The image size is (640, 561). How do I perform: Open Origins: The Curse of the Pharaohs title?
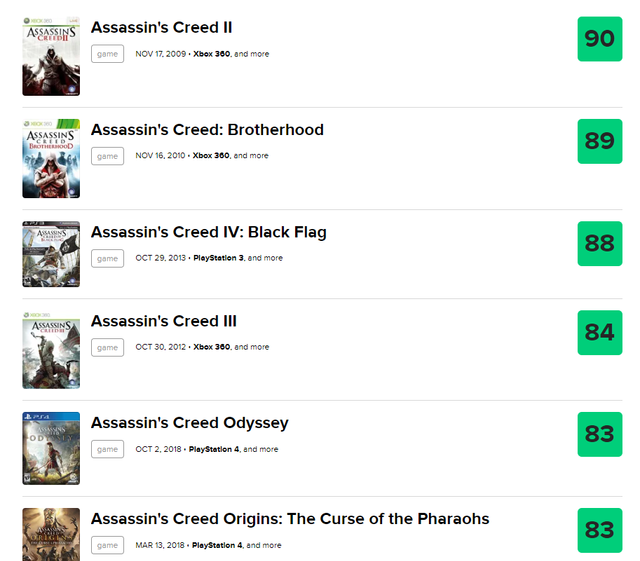(290, 519)
